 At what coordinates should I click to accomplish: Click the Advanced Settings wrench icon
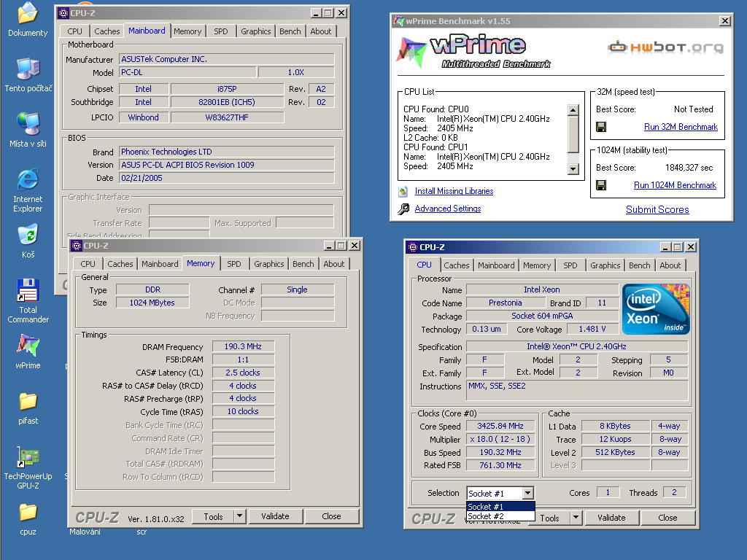click(x=403, y=209)
